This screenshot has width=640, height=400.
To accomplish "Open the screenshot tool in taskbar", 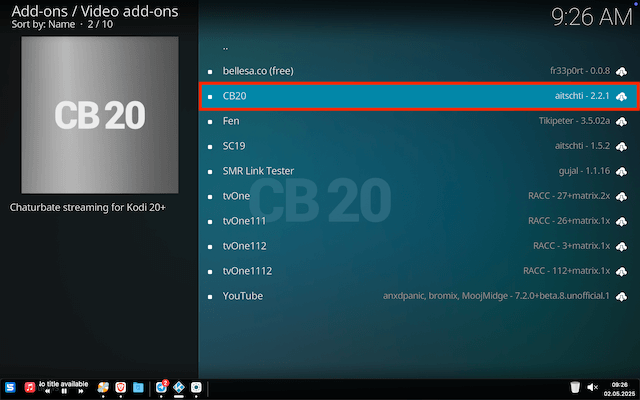I will tap(196, 387).
